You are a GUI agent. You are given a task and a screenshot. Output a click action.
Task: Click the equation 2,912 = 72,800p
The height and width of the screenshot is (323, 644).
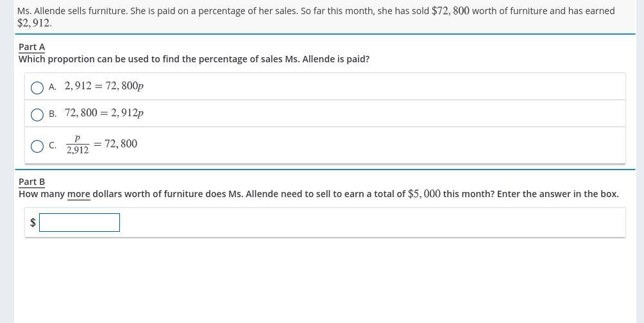click(x=104, y=86)
